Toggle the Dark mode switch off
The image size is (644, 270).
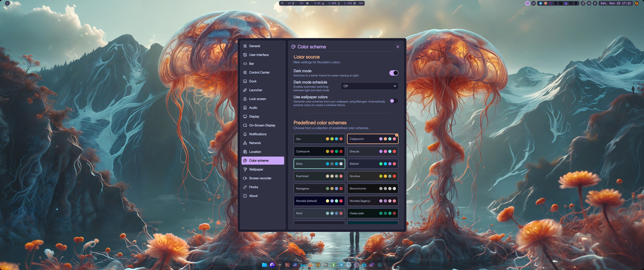click(x=394, y=73)
